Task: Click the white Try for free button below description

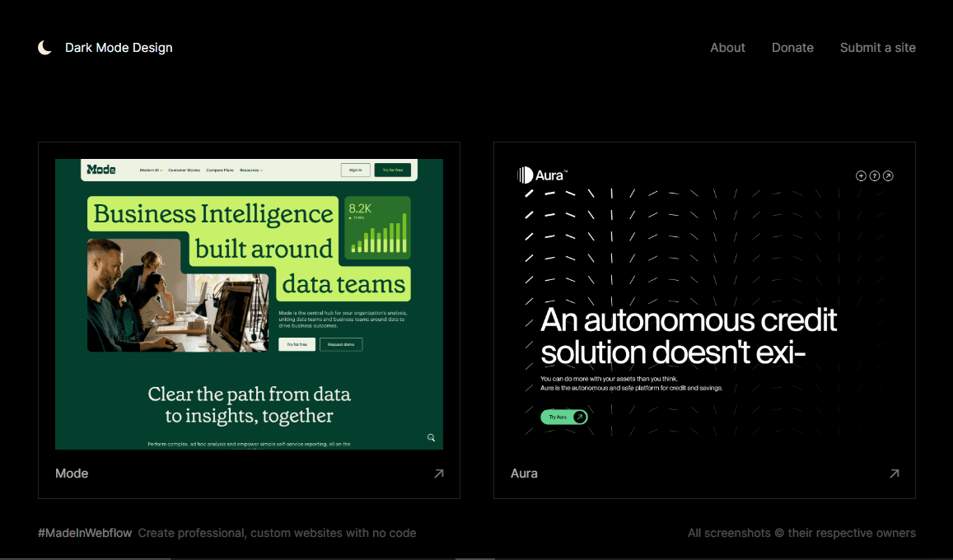Action: pos(297,344)
